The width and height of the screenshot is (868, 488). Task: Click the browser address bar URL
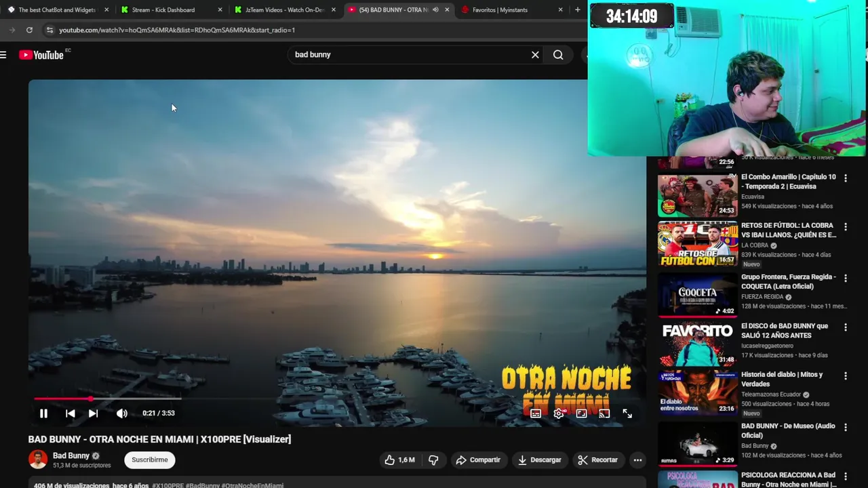[177, 30]
